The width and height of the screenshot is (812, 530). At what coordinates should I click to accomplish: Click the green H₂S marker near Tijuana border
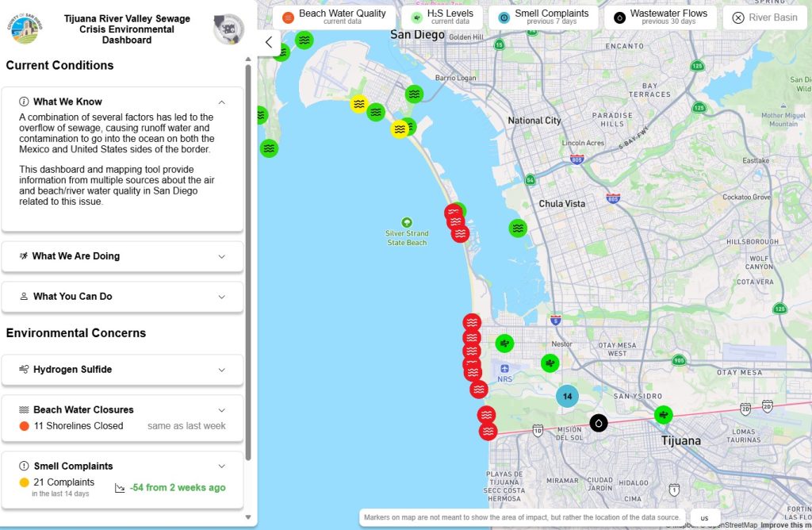point(663,415)
